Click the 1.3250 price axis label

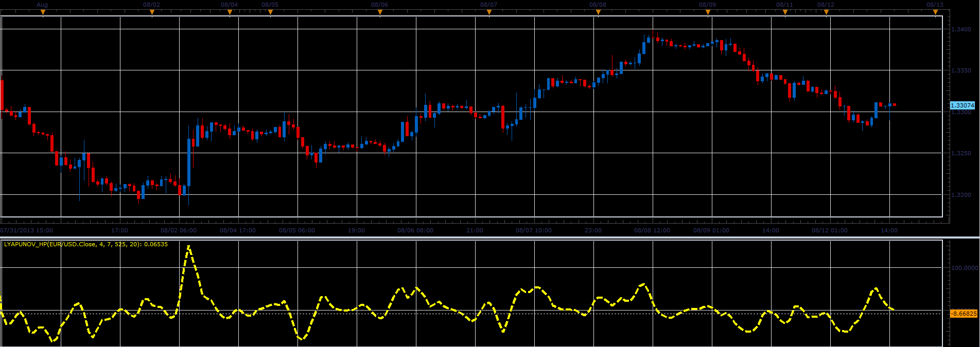point(962,153)
